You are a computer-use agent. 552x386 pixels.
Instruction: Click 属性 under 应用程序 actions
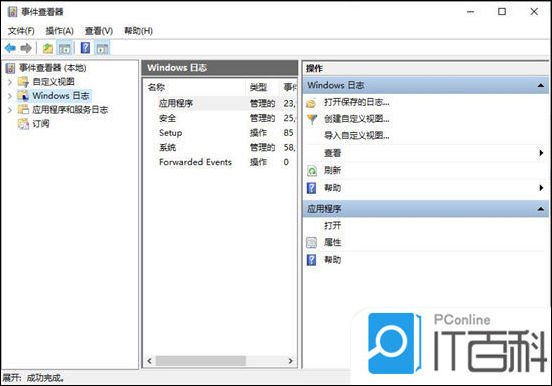332,242
